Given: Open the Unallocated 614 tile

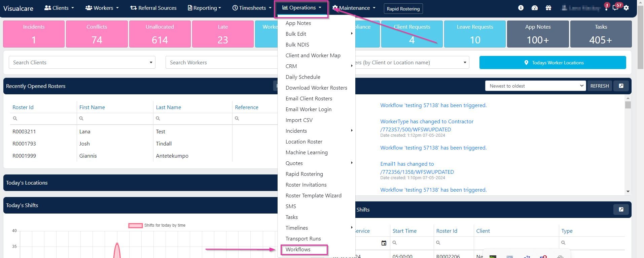Looking at the screenshot, I should 160,34.
